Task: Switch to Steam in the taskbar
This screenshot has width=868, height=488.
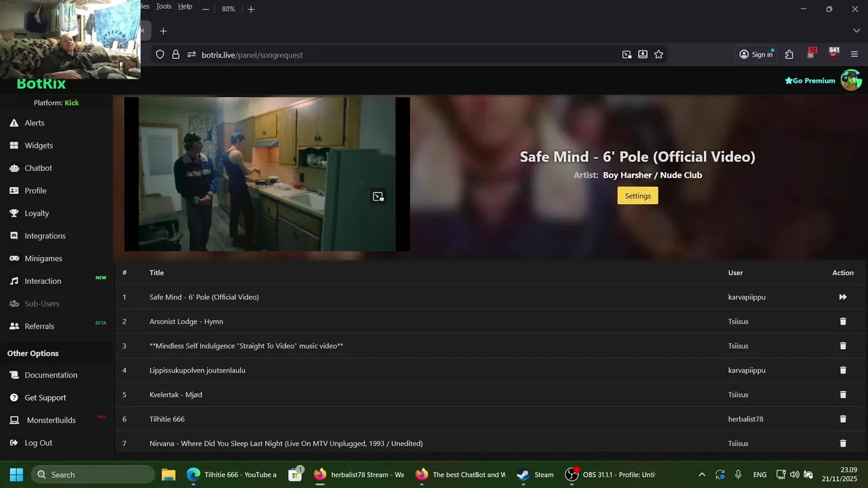Action: click(536, 474)
